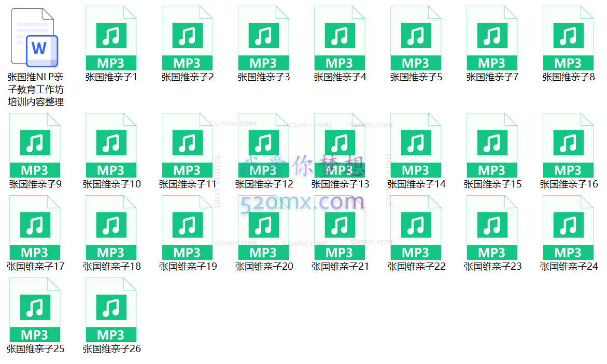Select the MP3 file 张国维亲子2
This screenshot has height=364, width=607.
point(187,37)
